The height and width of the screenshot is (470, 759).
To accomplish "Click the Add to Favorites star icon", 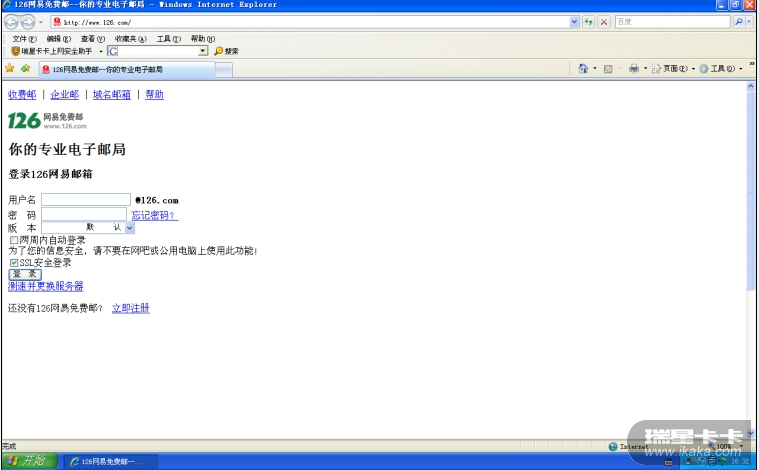I will click(25, 68).
